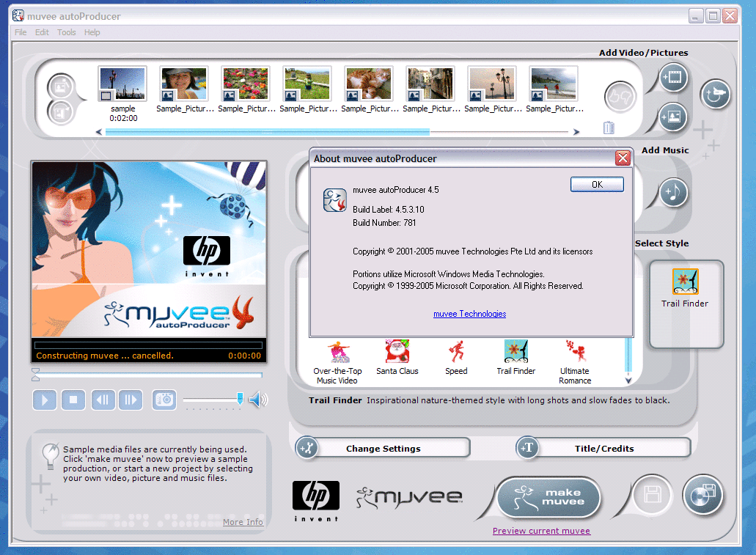Viewport: 756px width, 555px height.
Task: Click the burn to disc icon
Action: point(702,495)
